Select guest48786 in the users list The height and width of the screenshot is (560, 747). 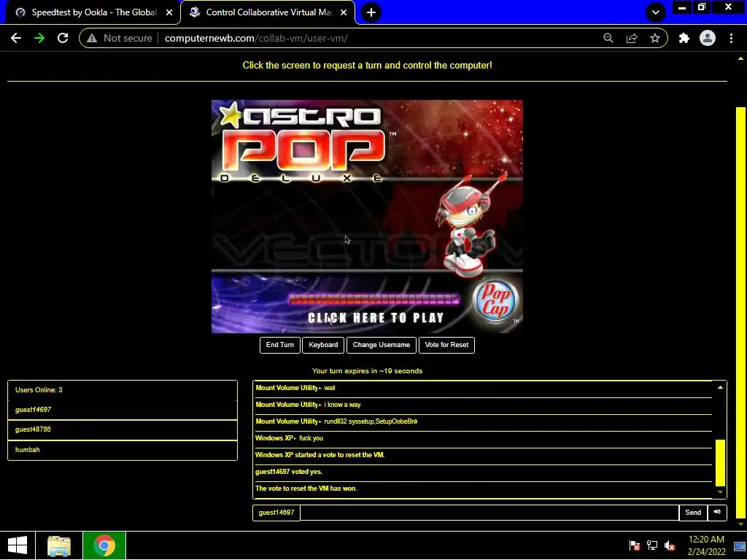pyautogui.click(x=123, y=429)
